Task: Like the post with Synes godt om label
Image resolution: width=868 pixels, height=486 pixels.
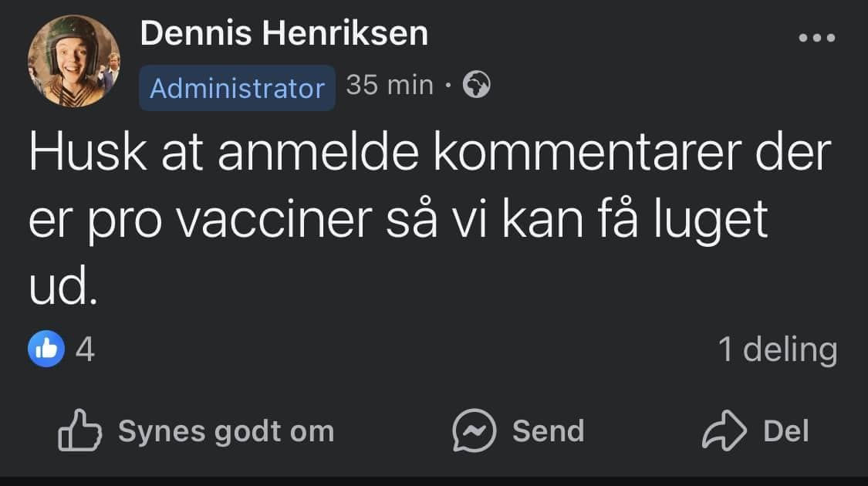Action: tap(225, 431)
